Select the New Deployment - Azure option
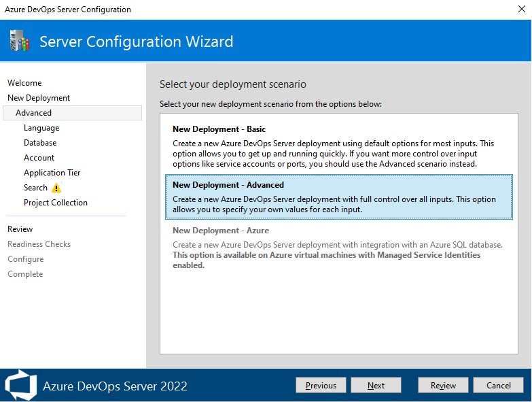532x402 pixels. coord(336,248)
